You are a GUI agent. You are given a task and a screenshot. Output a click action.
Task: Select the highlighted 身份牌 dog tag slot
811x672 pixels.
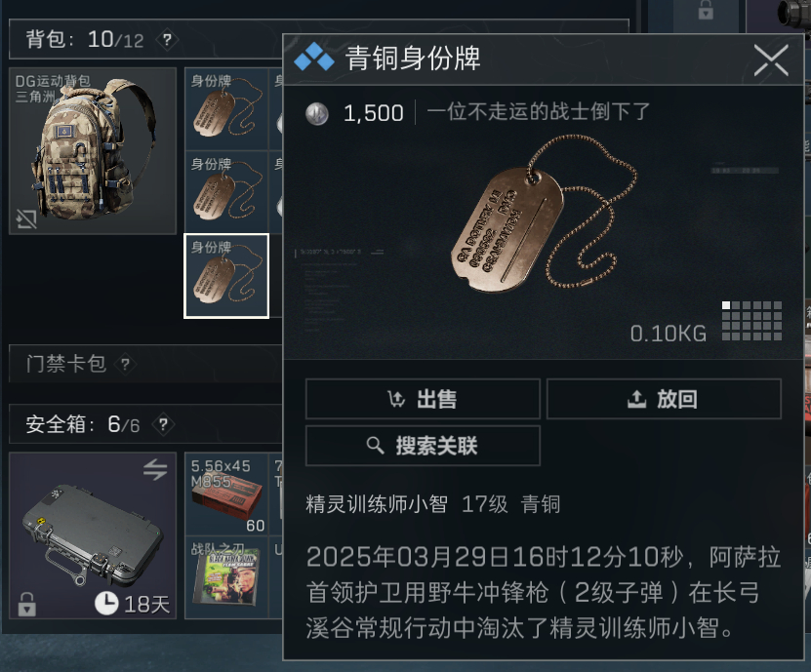click(x=226, y=275)
